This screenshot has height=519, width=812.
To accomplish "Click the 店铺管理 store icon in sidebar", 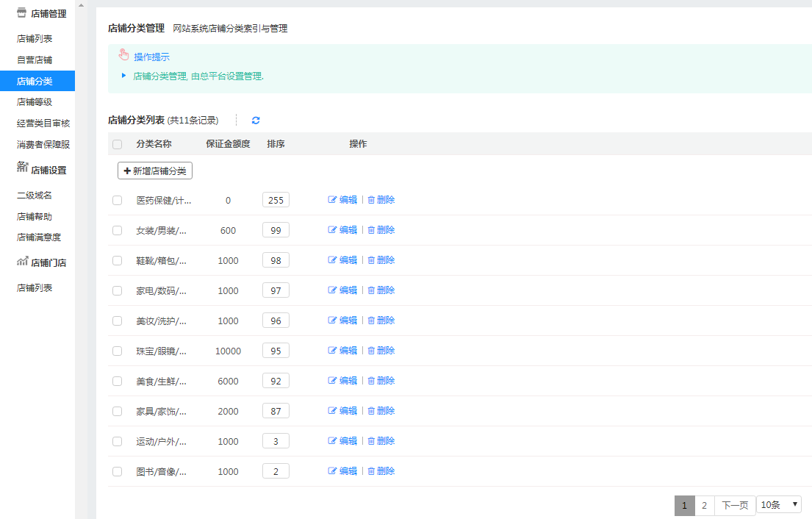I will pos(21,12).
